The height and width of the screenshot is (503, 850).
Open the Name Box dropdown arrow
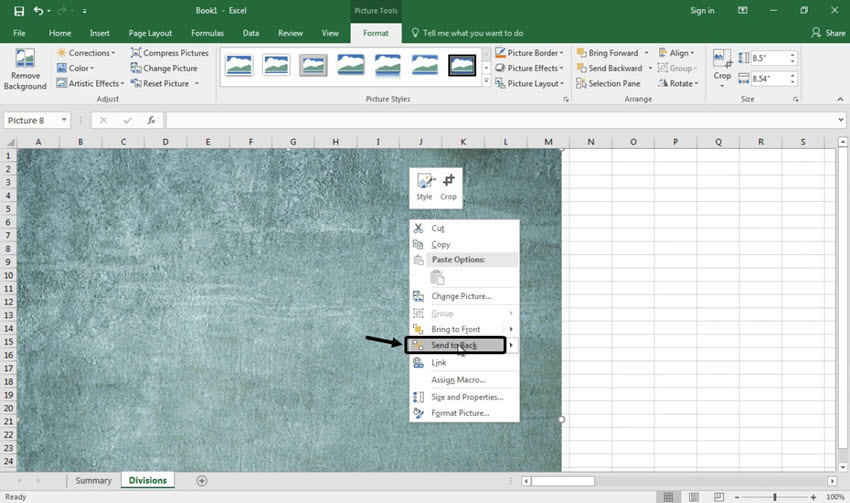pyautogui.click(x=64, y=121)
